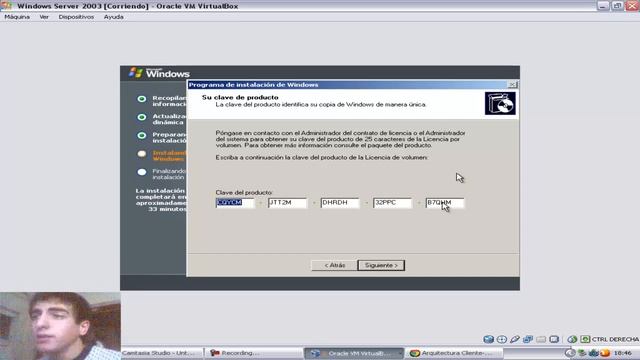Switch to Camtasia Studio taskbar button
The image size is (640, 360).
pos(162,353)
